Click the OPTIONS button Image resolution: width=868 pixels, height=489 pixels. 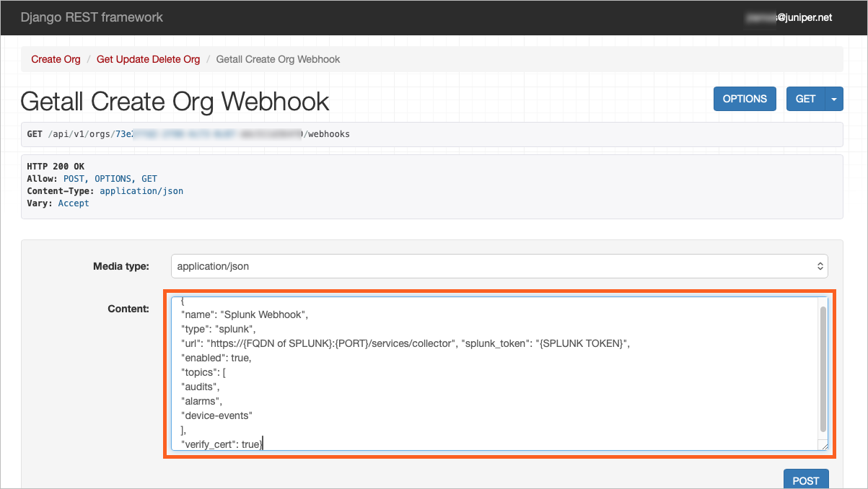tap(745, 99)
